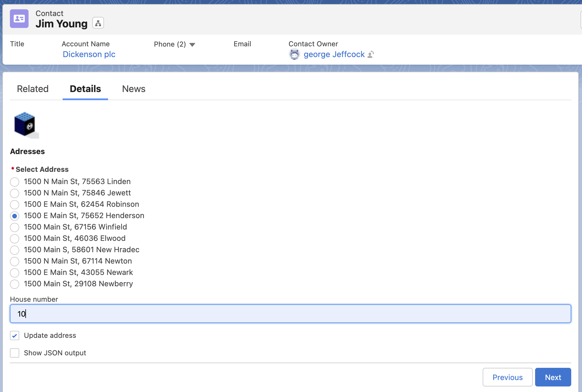Switch to the News tab

[x=133, y=88]
